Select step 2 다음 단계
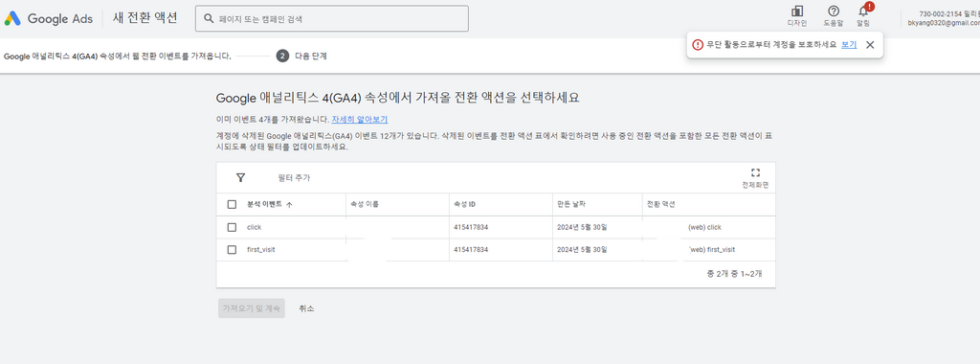Viewport: 980px width, 364px height. click(301, 56)
